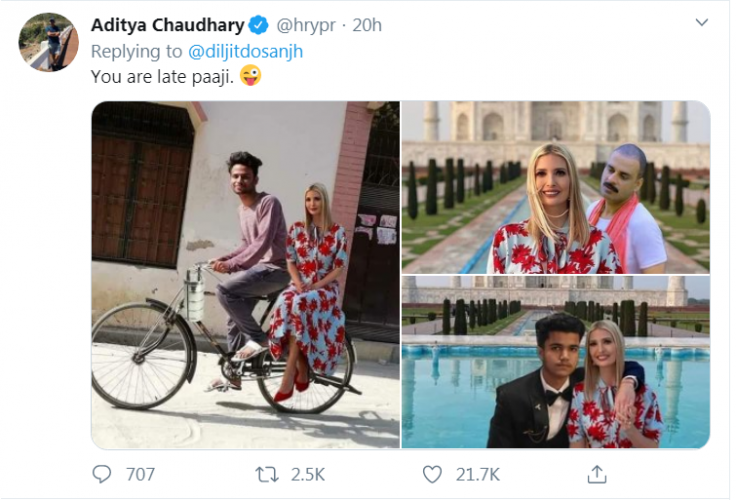Click the 21.7K likes count
The image size is (736, 500).
tap(477, 474)
